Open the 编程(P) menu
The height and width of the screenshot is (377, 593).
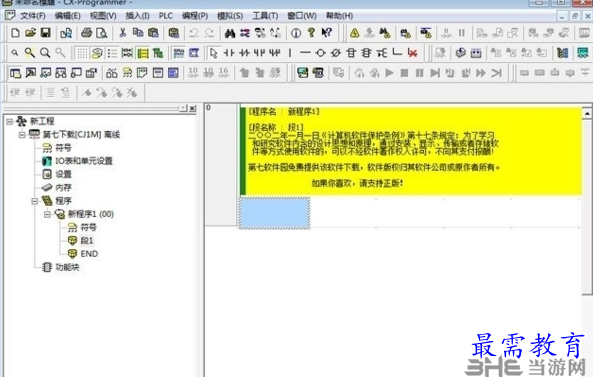pyautogui.click(x=195, y=16)
